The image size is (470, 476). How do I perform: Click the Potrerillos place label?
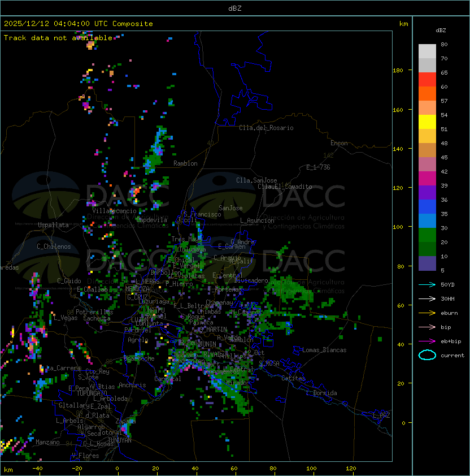click(x=94, y=312)
